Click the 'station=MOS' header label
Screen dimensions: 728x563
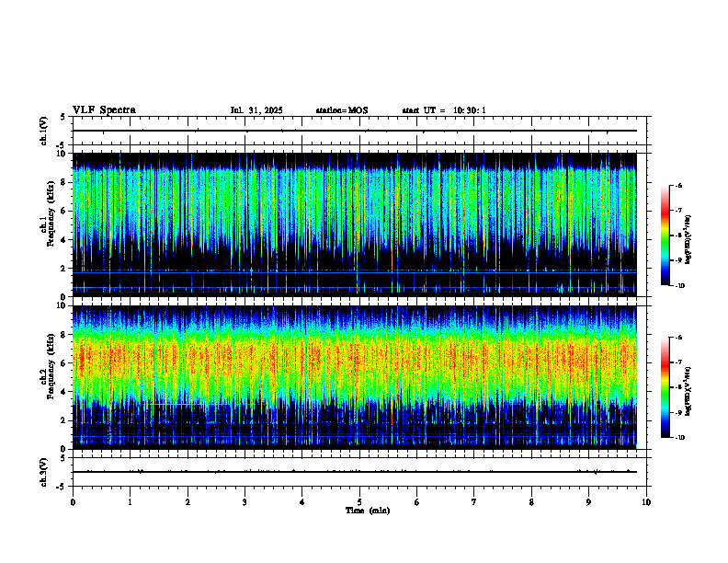point(342,110)
